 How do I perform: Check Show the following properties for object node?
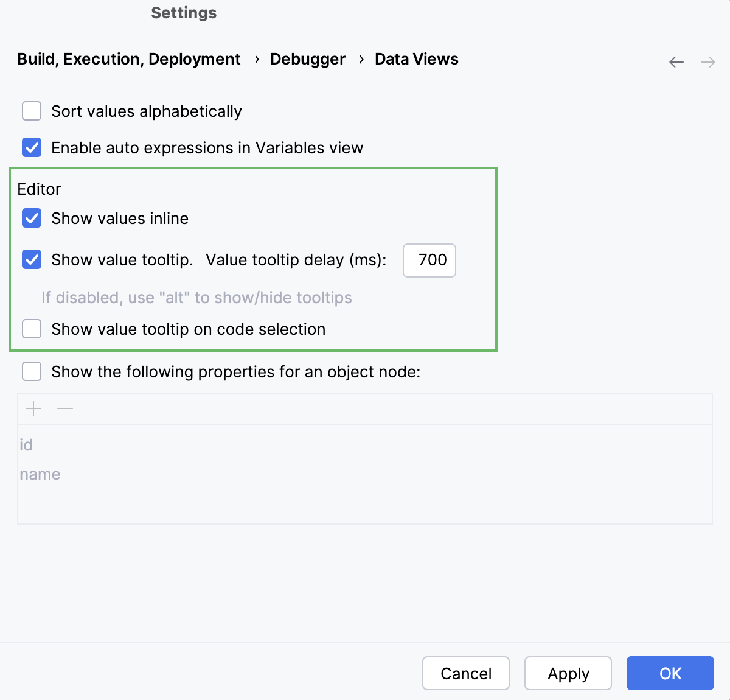(x=31, y=371)
